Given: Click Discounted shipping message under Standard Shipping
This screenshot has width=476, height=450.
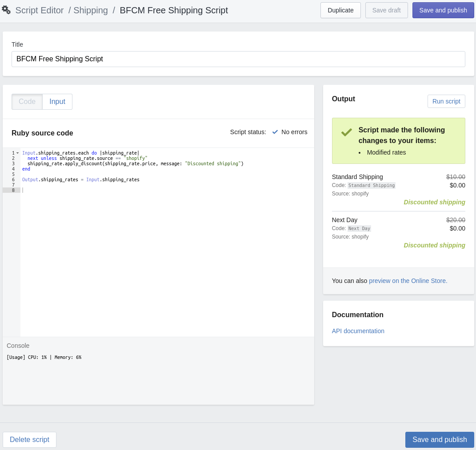Looking at the screenshot, I should pyautogui.click(x=434, y=202).
